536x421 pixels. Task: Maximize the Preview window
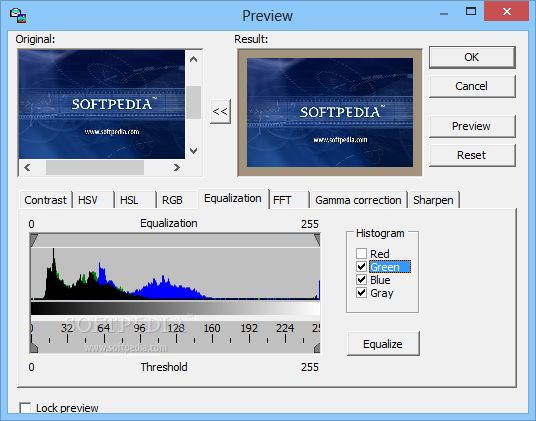coord(471,12)
